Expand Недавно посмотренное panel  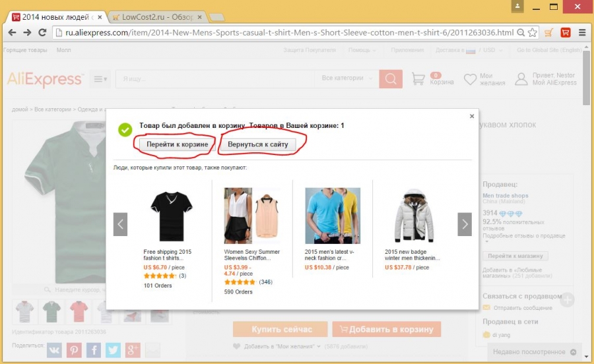click(534, 352)
